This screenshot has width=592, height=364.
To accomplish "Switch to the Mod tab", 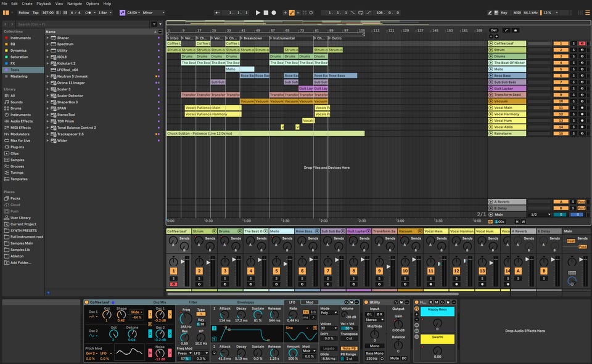I will click(x=310, y=302).
